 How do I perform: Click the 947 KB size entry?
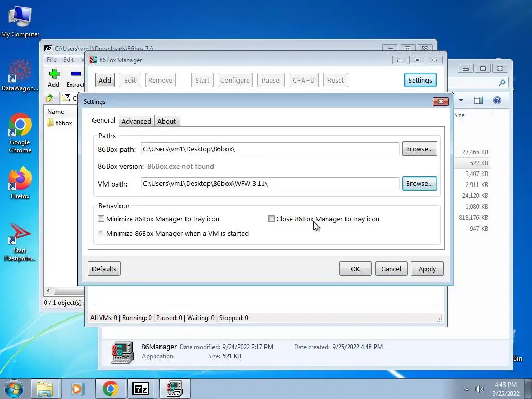[x=478, y=229]
